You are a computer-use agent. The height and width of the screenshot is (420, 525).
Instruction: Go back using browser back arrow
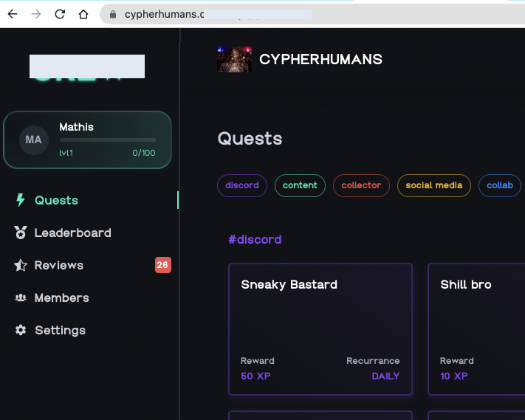click(13, 14)
